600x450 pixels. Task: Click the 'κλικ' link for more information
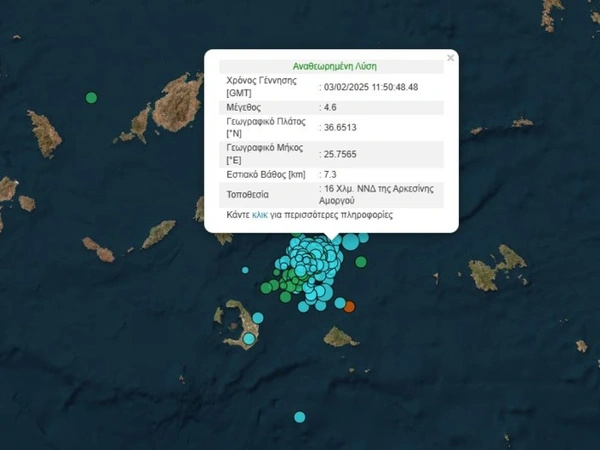coord(258,214)
